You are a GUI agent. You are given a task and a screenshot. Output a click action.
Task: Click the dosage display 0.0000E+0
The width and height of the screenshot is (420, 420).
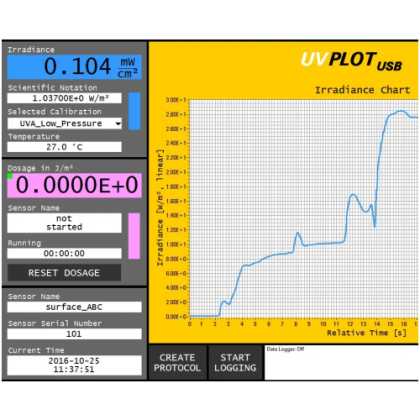pos(75,185)
